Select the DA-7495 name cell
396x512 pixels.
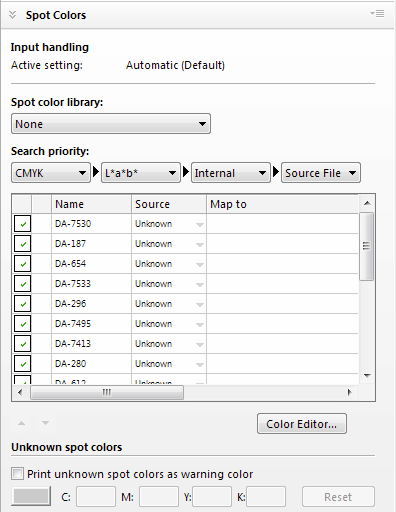click(x=91, y=324)
